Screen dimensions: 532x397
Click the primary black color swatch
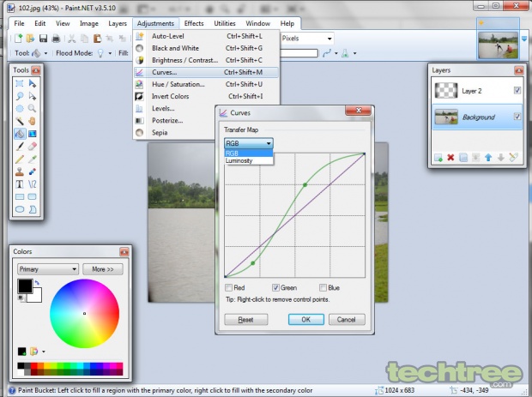point(25,286)
